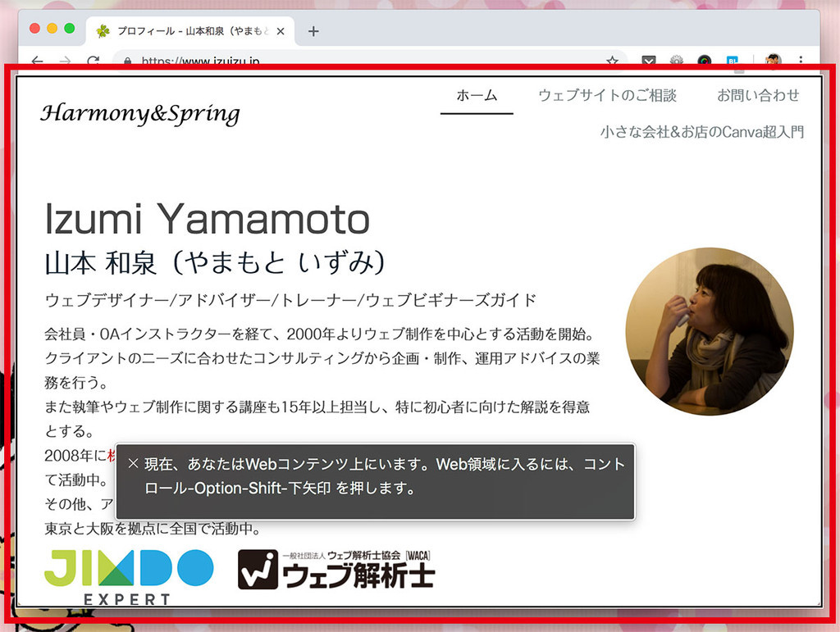This screenshot has width=840, height=632.
Task: Bookmark this page via the star icon
Action: (611, 61)
